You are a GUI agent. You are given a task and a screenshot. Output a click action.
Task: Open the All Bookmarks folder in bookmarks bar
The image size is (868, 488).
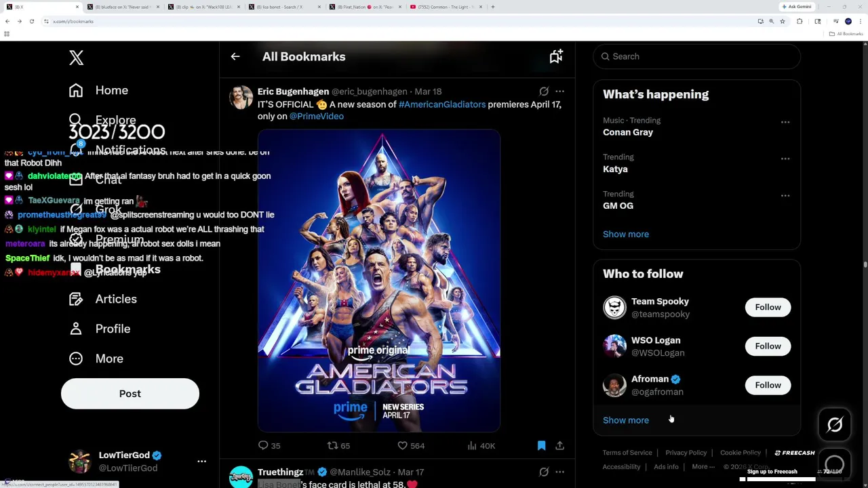click(x=846, y=34)
